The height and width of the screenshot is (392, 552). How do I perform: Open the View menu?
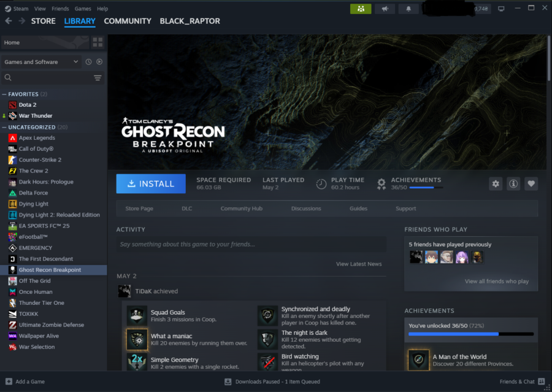click(x=40, y=9)
